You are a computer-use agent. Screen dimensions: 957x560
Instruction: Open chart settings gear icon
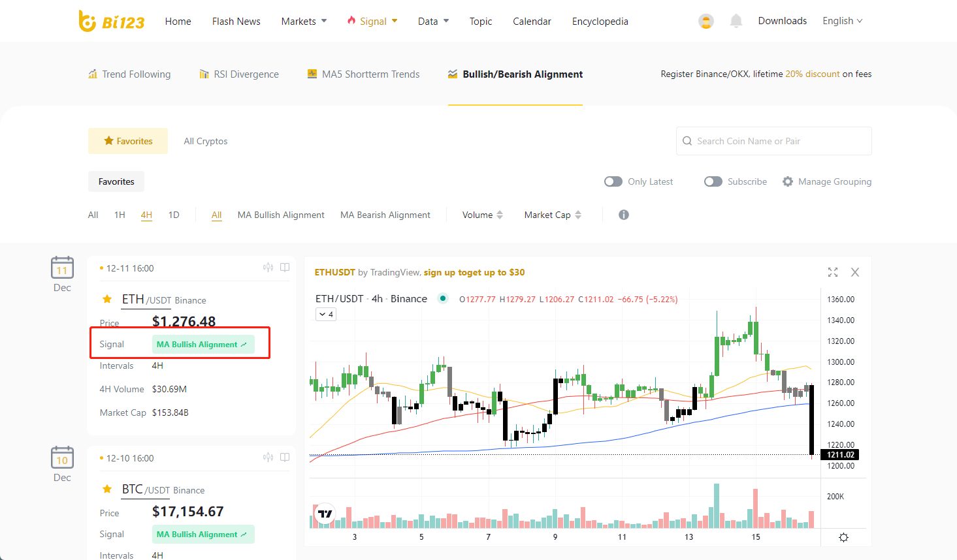[x=843, y=538]
